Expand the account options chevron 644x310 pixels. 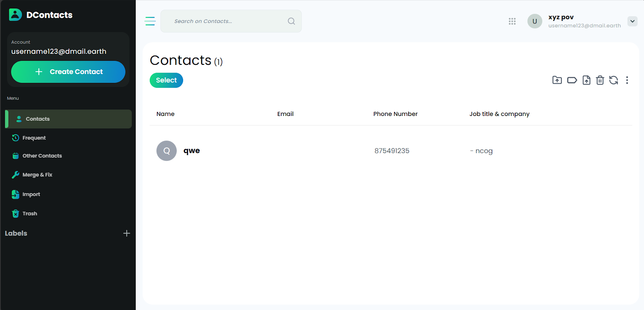632,21
